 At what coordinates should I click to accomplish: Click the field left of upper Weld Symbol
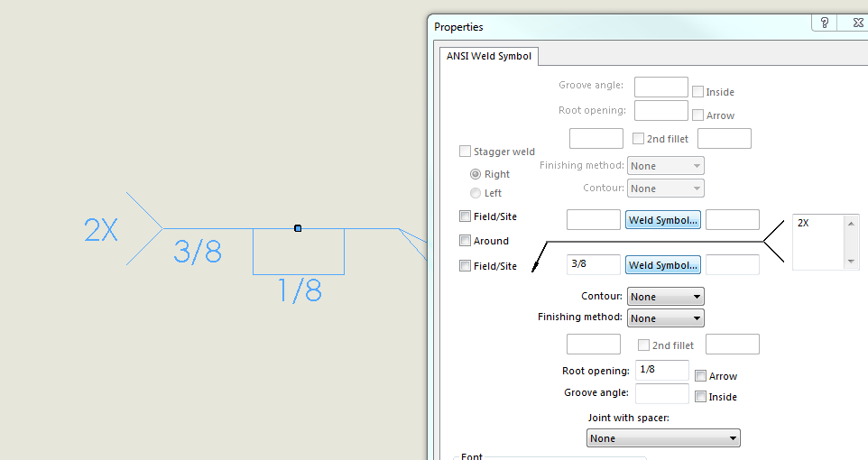594,219
